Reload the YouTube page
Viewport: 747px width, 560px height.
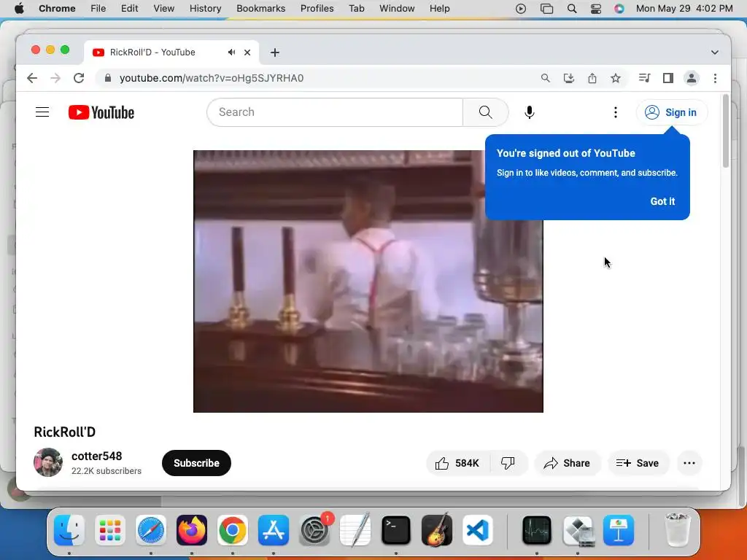79,78
